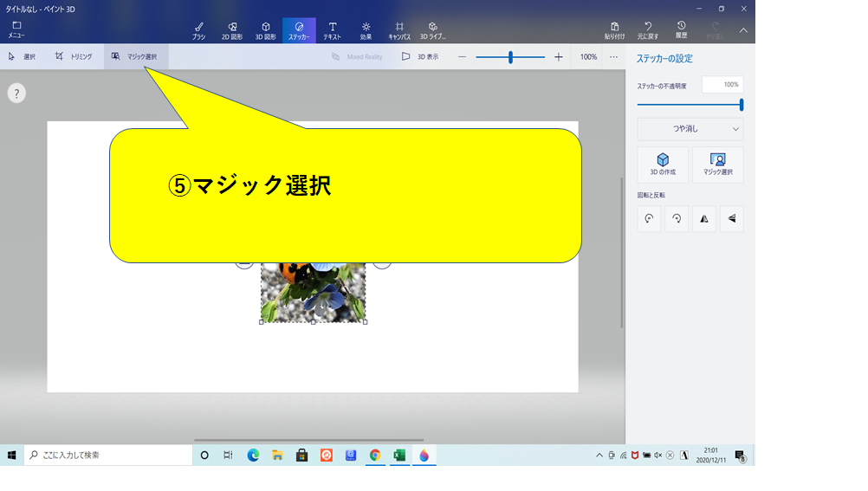Collapse the top ribbon with chevron
Viewport: 868px width, 491px height.
click(x=743, y=30)
